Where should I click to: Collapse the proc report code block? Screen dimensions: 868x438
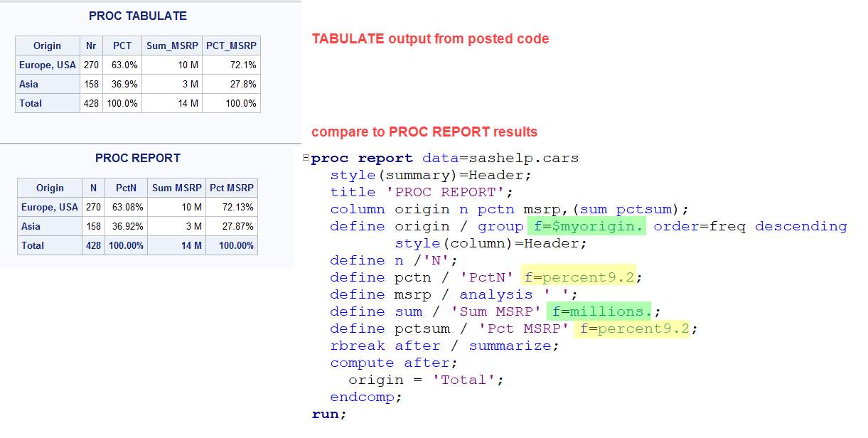[306, 158]
